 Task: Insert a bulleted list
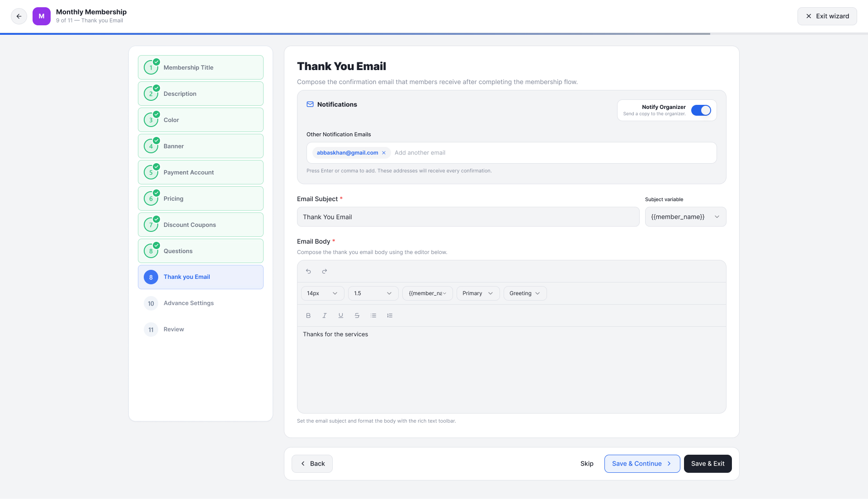pyautogui.click(x=373, y=315)
